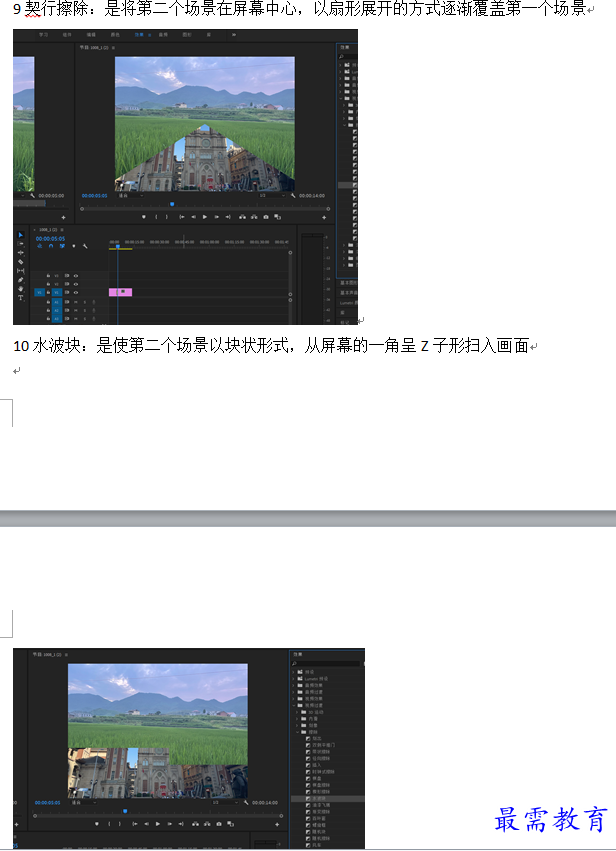616x851 pixels.
Task: Toggle the lock on the V1 track
Action: [x=48, y=293]
